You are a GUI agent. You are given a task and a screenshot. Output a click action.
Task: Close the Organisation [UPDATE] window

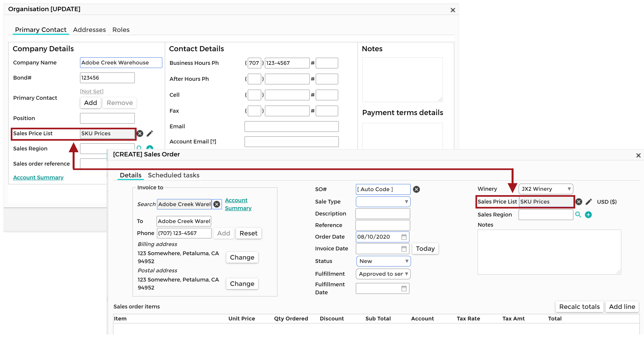click(x=453, y=10)
